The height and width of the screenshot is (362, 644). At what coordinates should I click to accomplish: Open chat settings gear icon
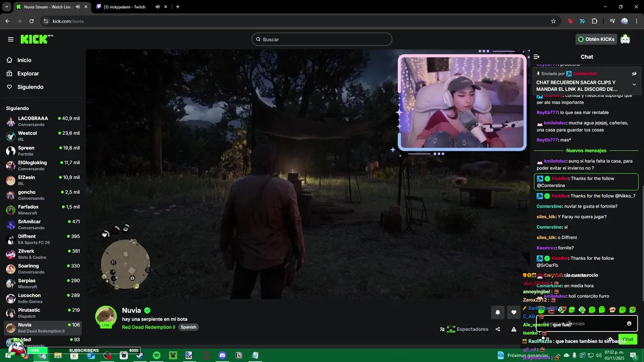[611, 339]
